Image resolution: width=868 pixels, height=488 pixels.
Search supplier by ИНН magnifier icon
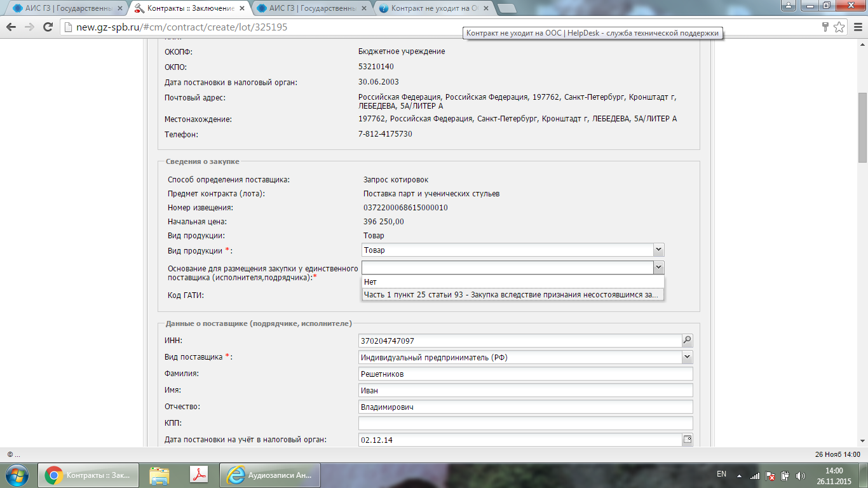(687, 341)
